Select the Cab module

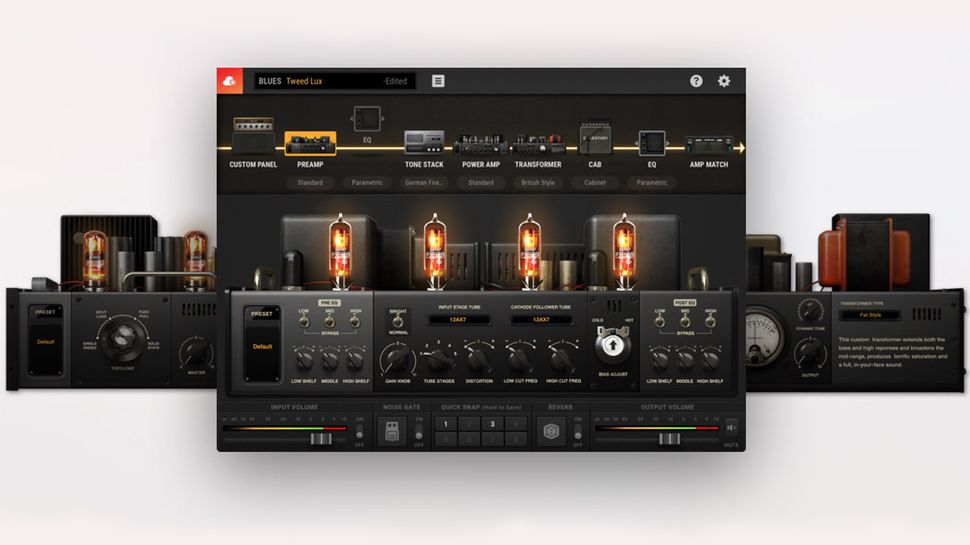(x=594, y=139)
